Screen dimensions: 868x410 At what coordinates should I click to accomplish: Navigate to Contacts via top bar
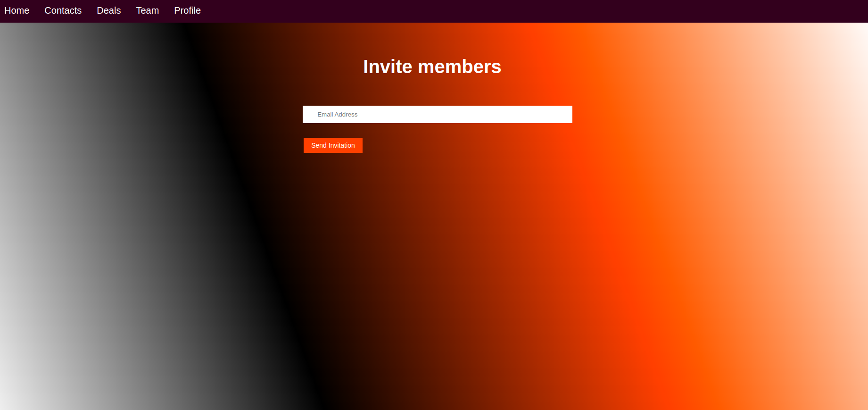tap(63, 10)
